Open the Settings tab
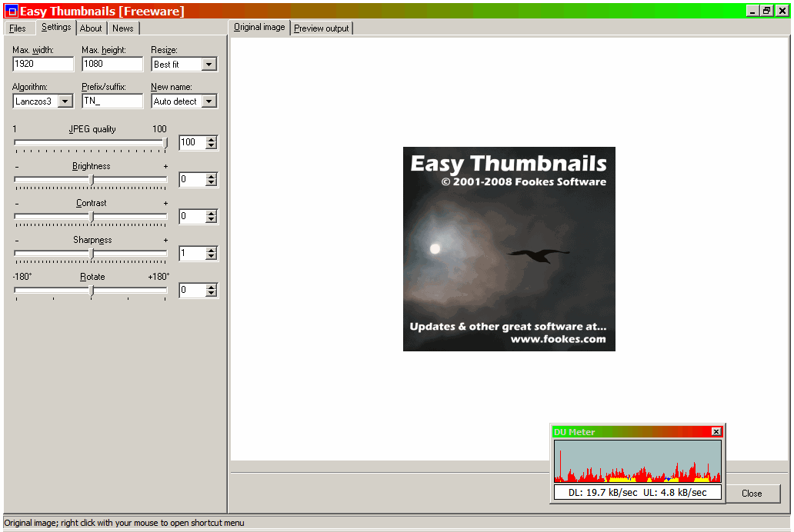Image resolution: width=794 pixels, height=532 pixels. point(56,28)
